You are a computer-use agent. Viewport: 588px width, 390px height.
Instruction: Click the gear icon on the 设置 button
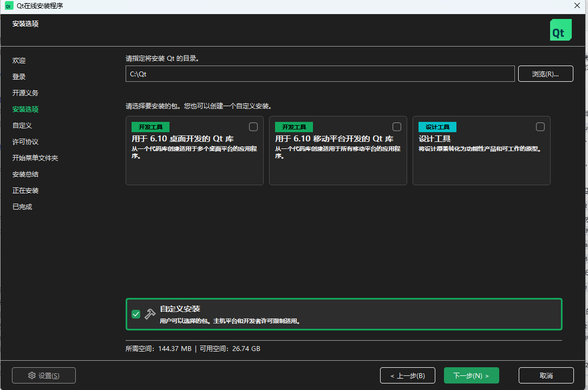(x=32, y=375)
